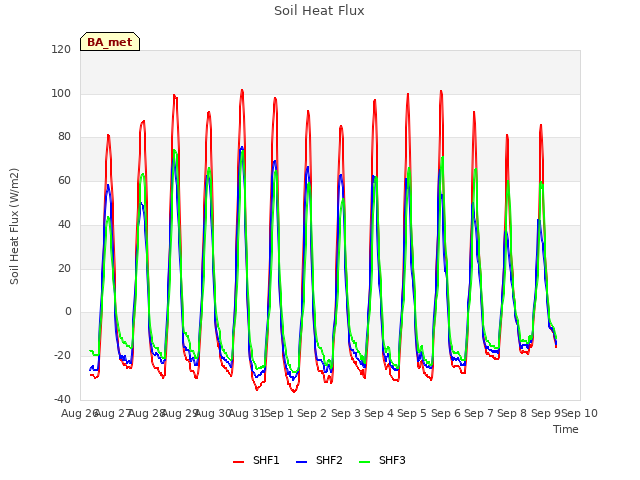Click the Sep 5 x-axis label

pos(412,413)
